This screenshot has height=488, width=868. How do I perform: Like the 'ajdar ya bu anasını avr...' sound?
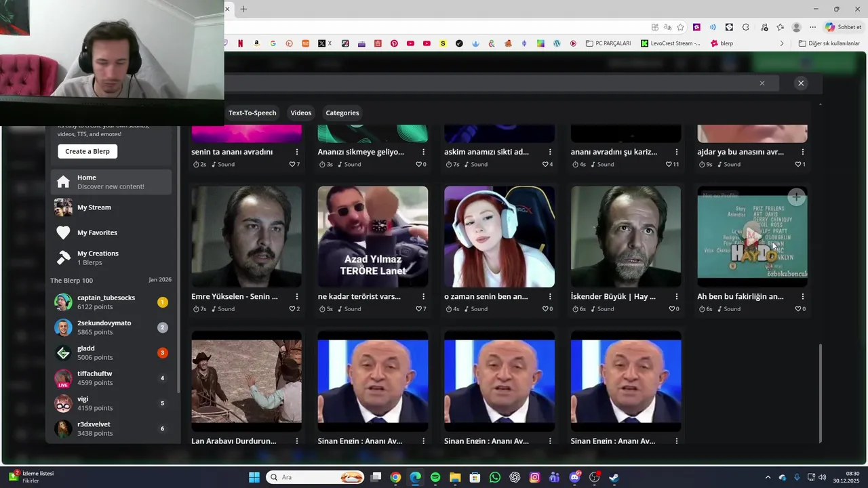[798, 164]
